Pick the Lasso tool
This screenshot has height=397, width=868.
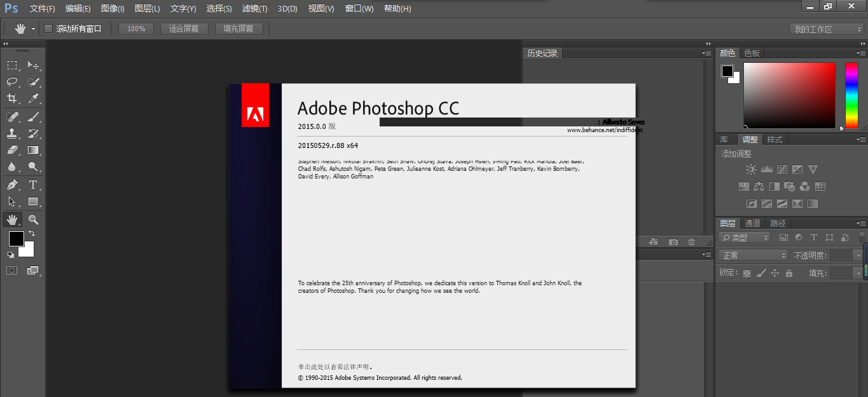[x=12, y=82]
